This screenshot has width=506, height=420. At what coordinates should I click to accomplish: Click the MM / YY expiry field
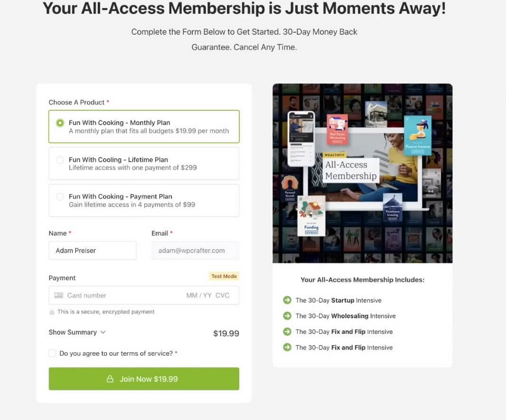click(199, 296)
